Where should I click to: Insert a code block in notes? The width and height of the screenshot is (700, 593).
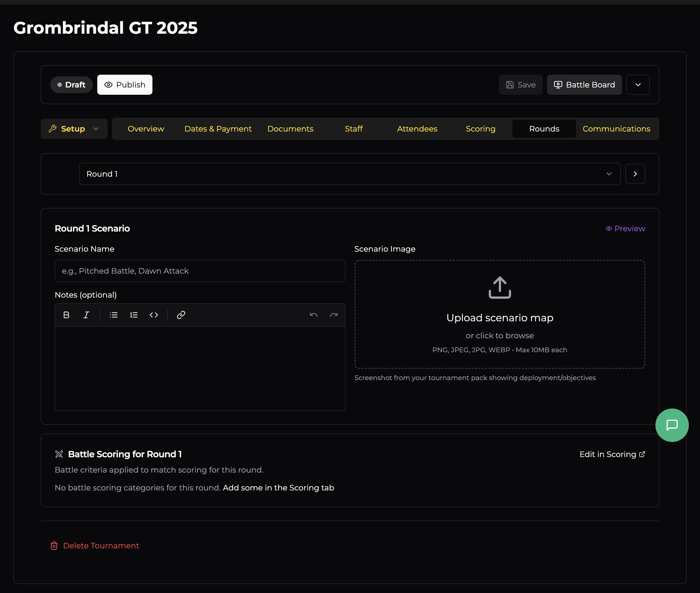[x=154, y=315]
